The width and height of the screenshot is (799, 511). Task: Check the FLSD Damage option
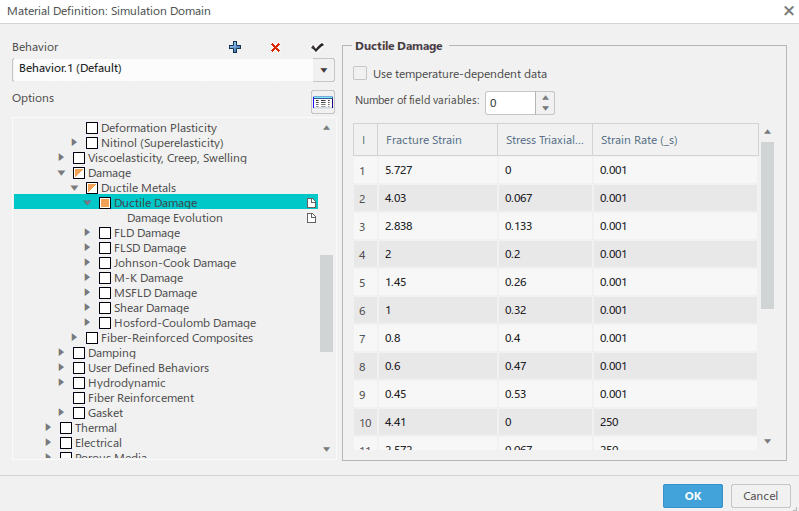click(x=105, y=248)
